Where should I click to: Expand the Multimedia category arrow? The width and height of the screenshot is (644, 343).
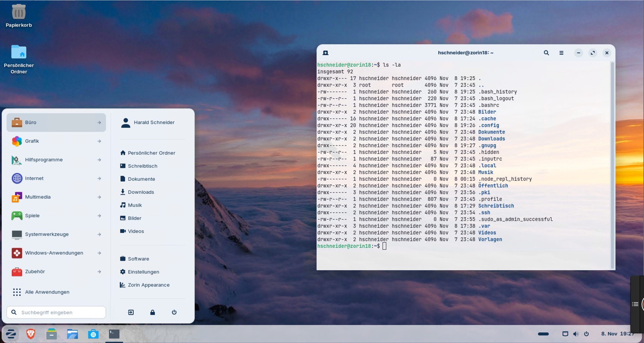99,197
